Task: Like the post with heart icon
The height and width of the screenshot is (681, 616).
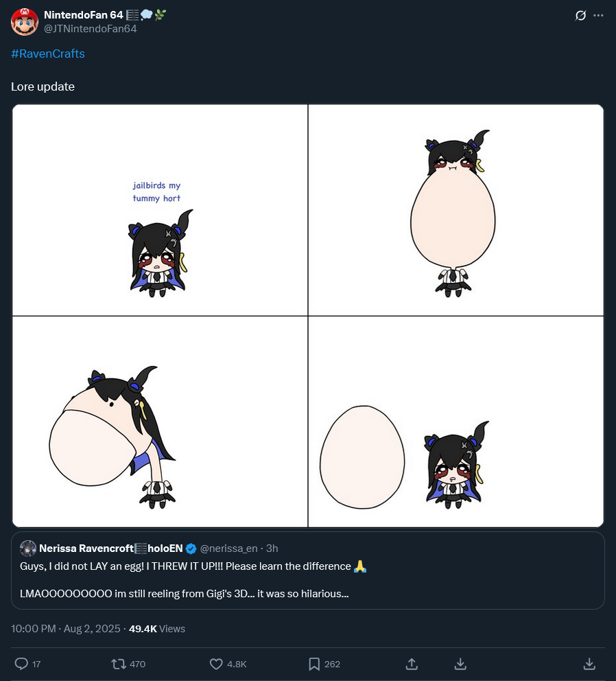Action: coord(216,664)
